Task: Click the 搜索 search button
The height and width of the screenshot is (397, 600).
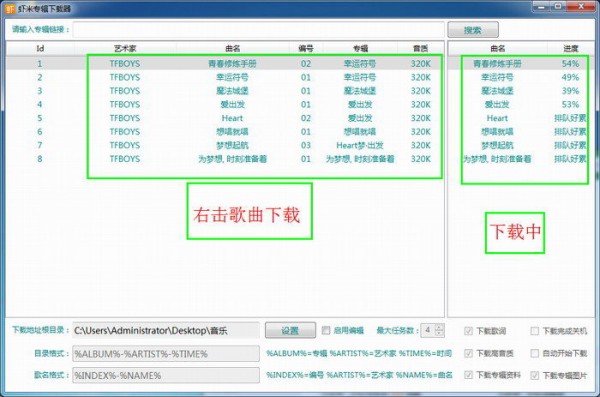Action: point(473,30)
